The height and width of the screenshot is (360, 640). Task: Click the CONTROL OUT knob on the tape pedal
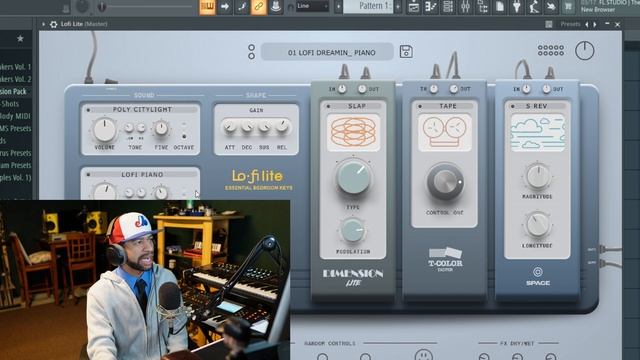[445, 182]
